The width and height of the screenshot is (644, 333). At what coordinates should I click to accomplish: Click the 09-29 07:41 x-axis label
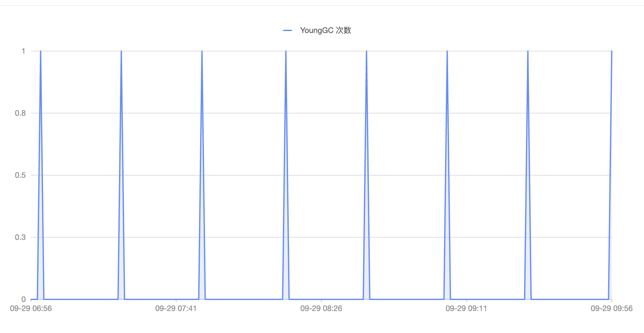point(176,308)
